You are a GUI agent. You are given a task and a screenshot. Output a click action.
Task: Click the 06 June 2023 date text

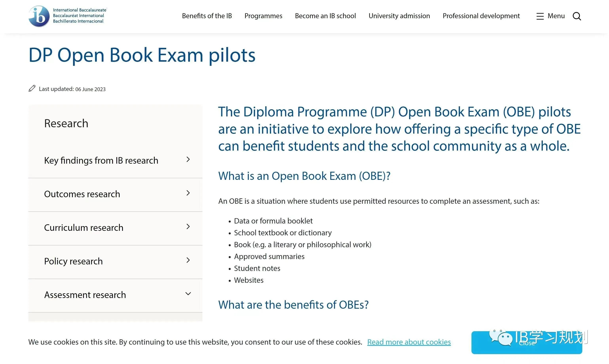(90, 89)
